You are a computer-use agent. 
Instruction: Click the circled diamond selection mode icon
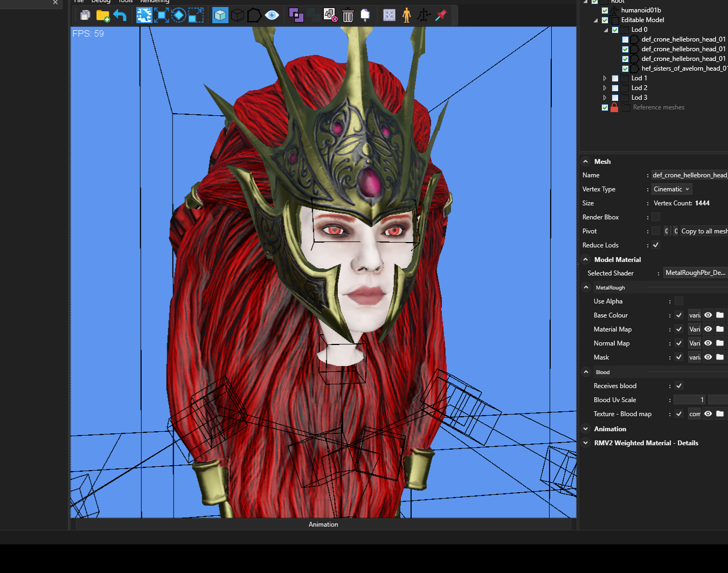[x=178, y=15]
